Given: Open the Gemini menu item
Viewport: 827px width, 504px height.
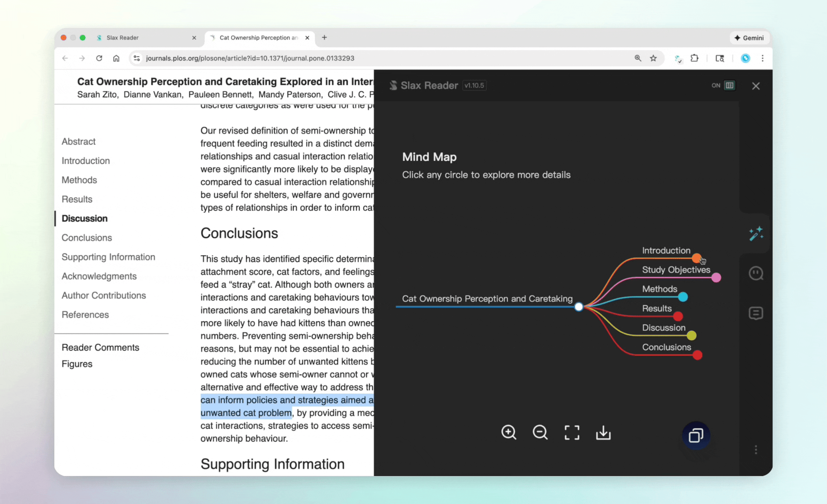Looking at the screenshot, I should [749, 38].
